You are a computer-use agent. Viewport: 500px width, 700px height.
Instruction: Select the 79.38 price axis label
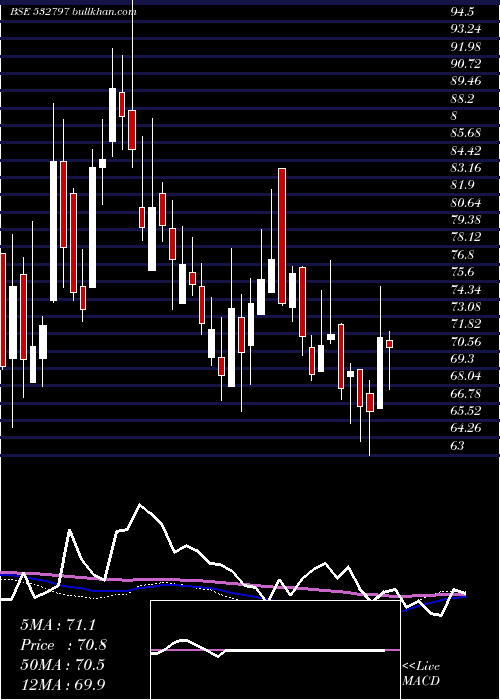coord(466,220)
